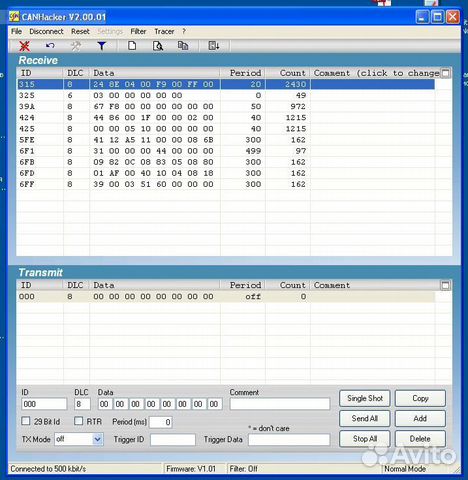The width and height of the screenshot is (468, 480).
Task: Enable the 29 Bit Id checkbox
Action: point(26,421)
